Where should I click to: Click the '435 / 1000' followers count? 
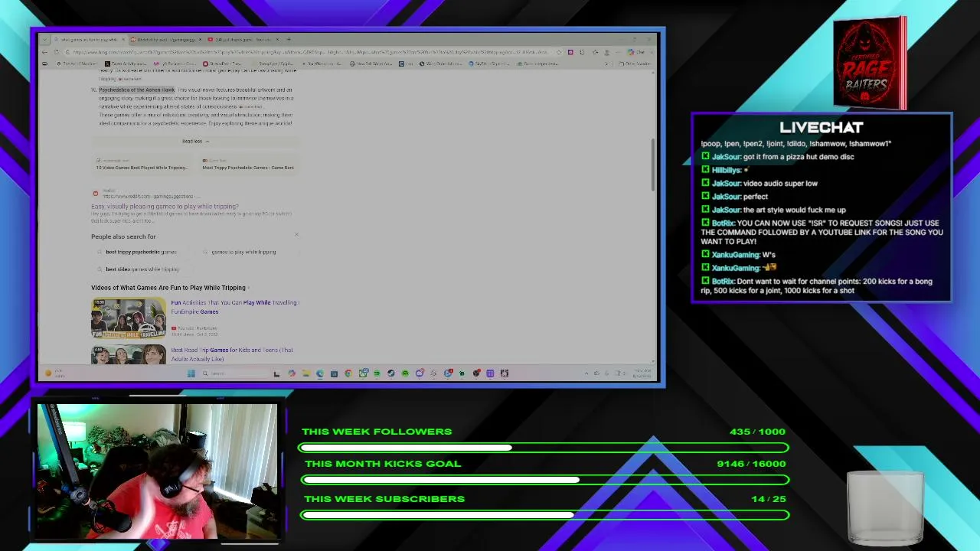(x=757, y=432)
